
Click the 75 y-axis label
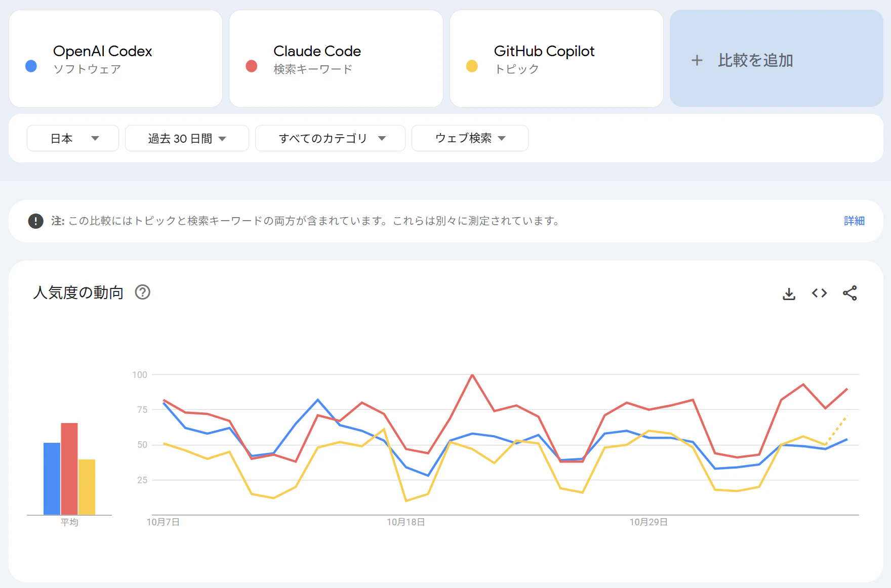pos(142,410)
